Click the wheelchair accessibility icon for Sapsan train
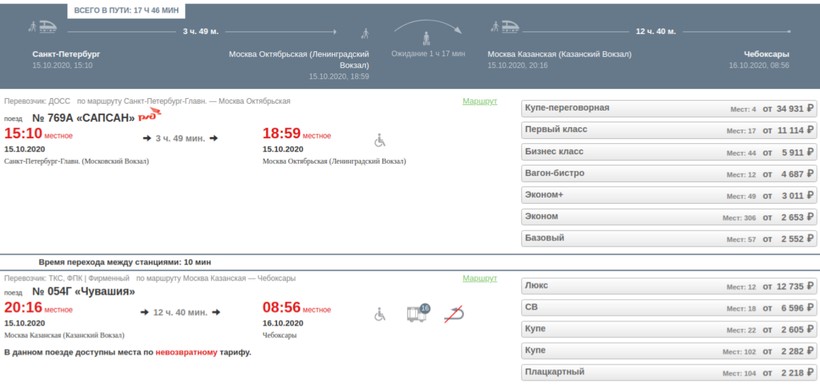Viewport: 820px width, 391px height. 380,140
